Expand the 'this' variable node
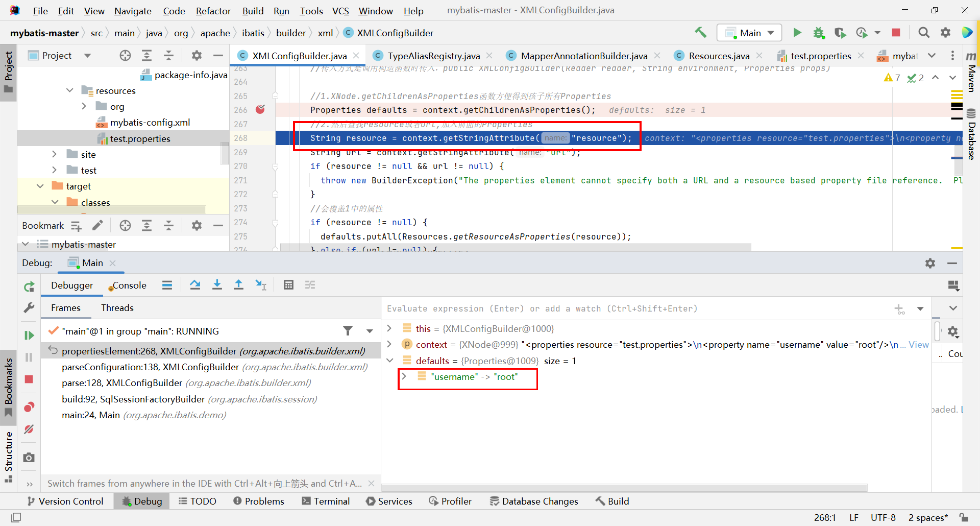Screen dimensions: 980x526 click(389, 328)
